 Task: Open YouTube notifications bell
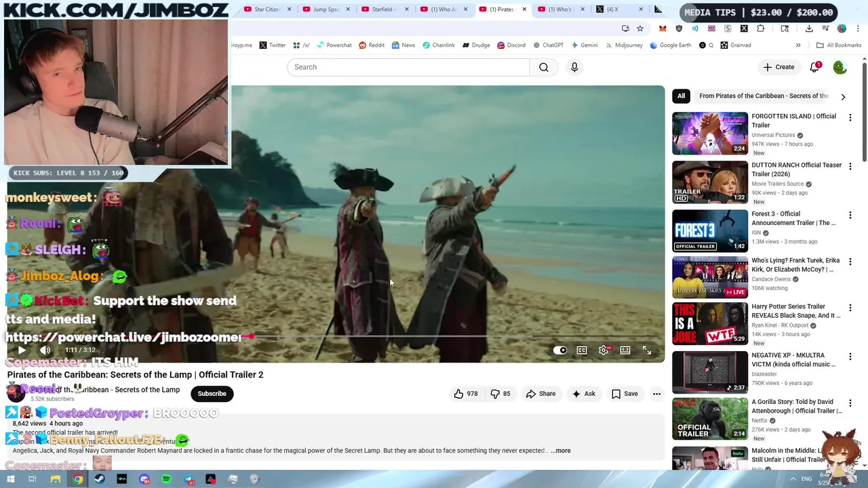coord(814,67)
